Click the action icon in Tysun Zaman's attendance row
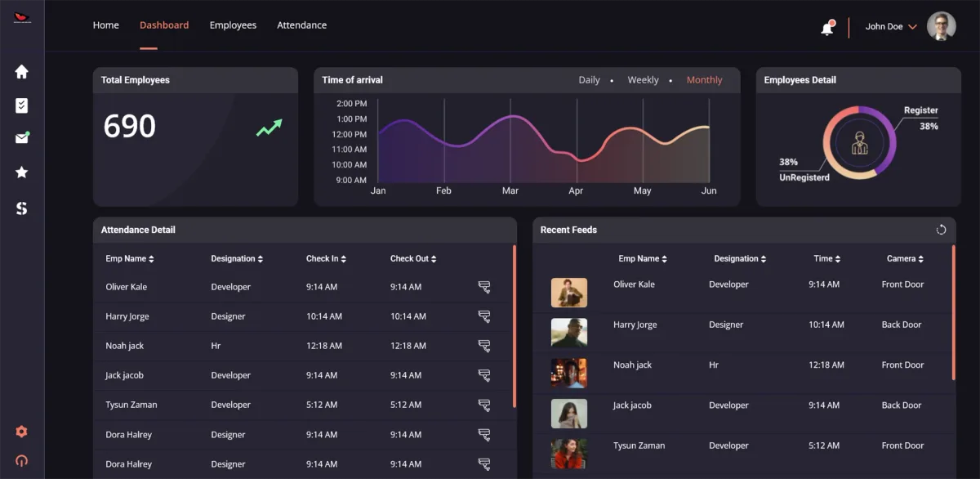980x479 pixels. coord(484,405)
